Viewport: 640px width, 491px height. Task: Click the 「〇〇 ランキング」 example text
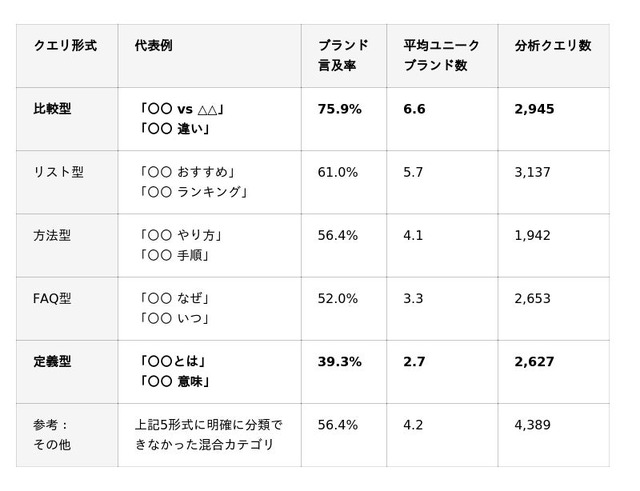193,192
